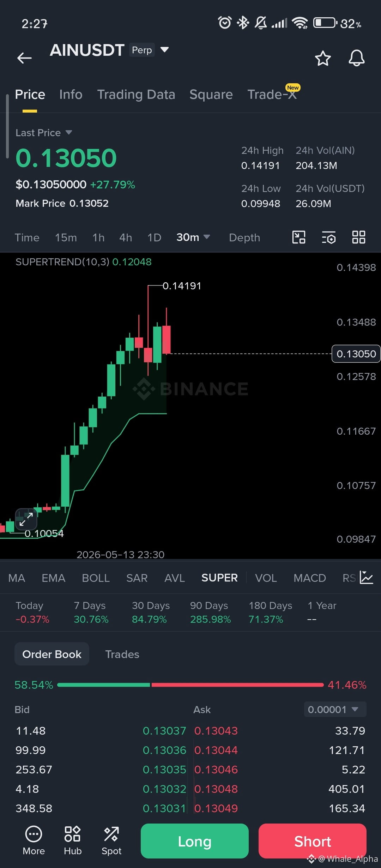Open the Last Price type dropdown
Screen dimensions: 381x868
tap(44, 133)
